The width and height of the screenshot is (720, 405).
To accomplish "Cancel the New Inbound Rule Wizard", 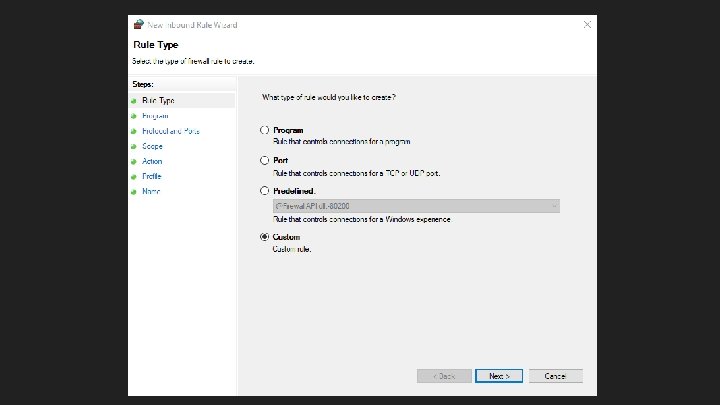I will (555, 376).
